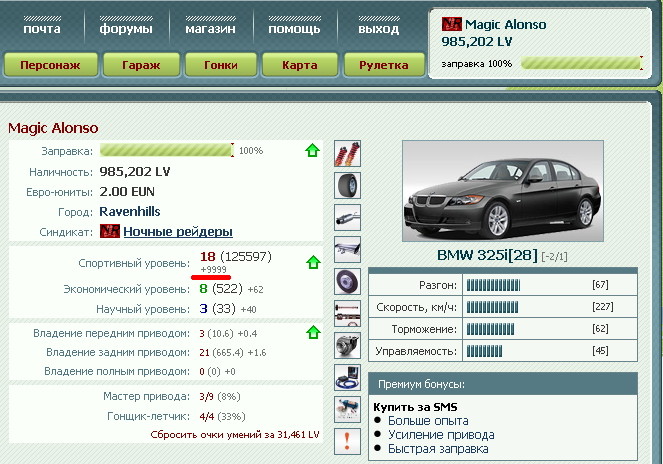Click the exclamation mark warning icon

pos(347,442)
